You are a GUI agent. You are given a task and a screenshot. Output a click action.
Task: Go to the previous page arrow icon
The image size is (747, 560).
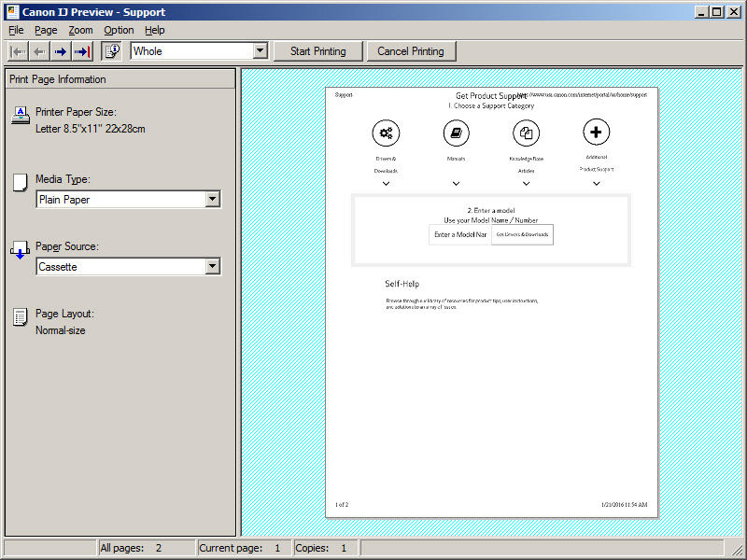point(38,50)
